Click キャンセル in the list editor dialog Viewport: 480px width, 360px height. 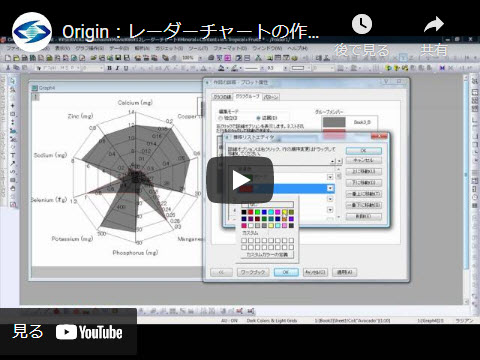point(364,160)
